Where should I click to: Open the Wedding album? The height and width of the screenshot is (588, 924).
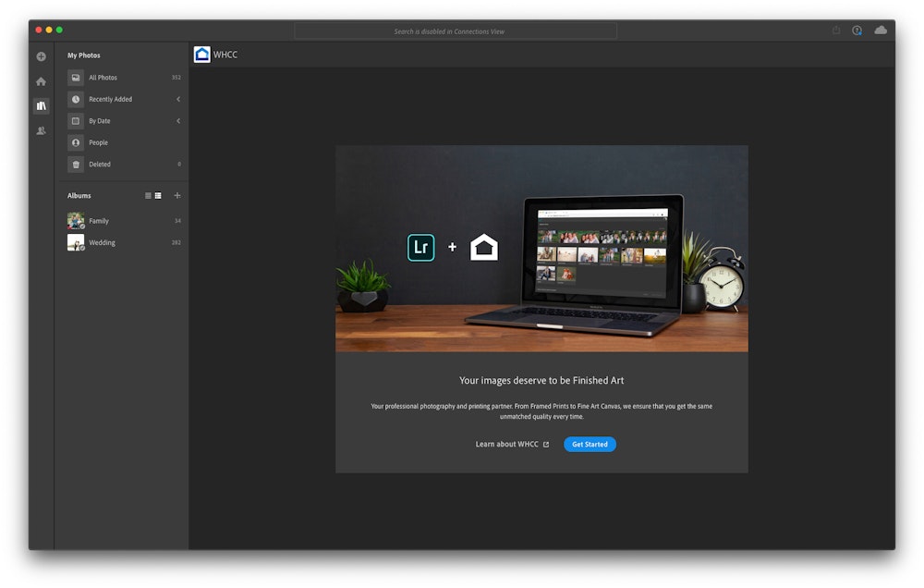pyautogui.click(x=102, y=243)
